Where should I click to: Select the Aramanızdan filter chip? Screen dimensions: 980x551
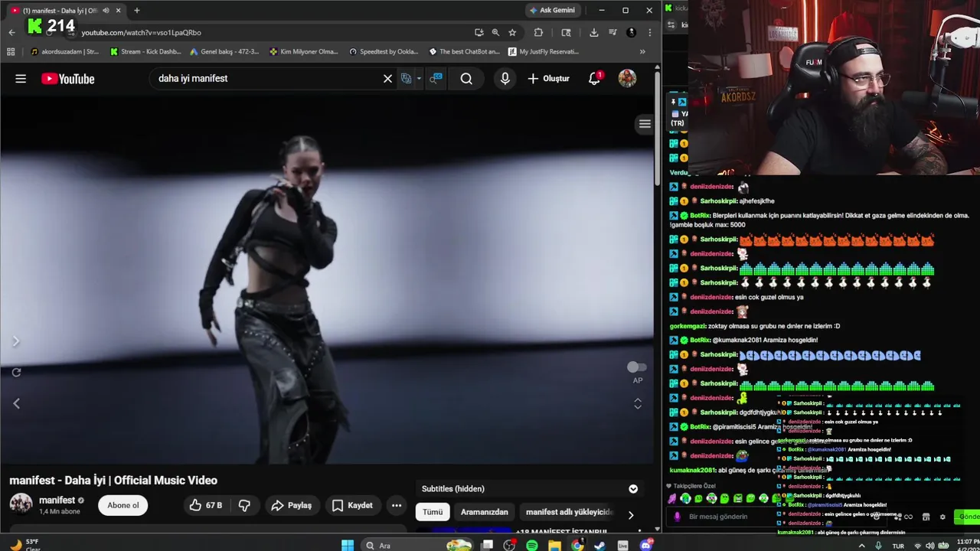click(484, 512)
